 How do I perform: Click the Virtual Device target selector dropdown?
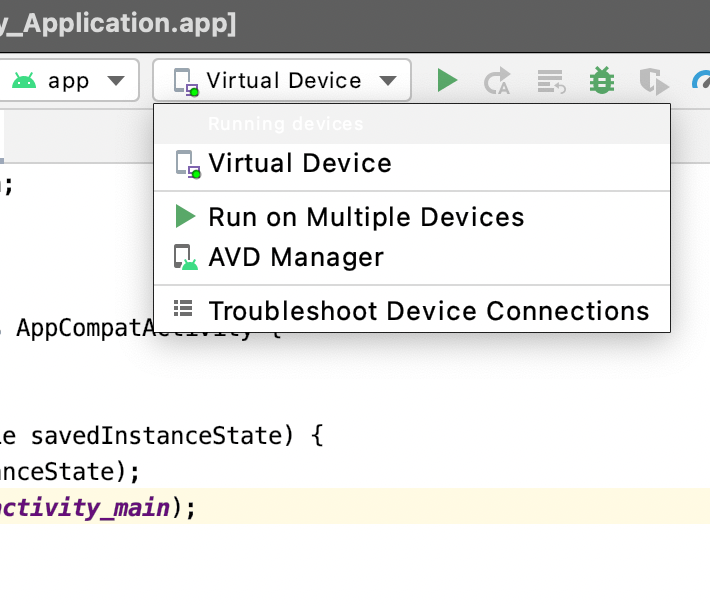point(282,80)
